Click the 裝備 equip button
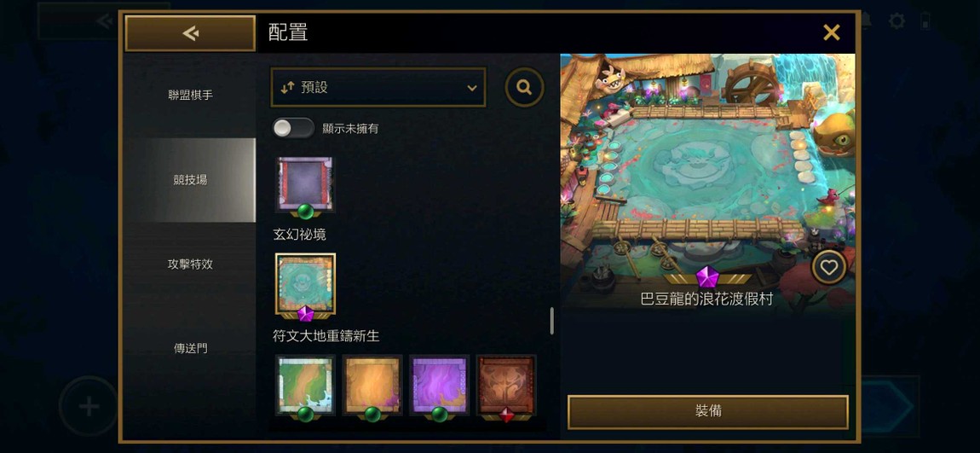 [x=708, y=412]
